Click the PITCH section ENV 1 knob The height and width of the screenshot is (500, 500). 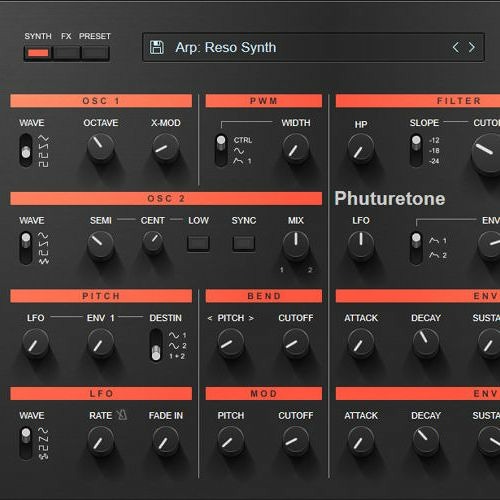[101, 343]
